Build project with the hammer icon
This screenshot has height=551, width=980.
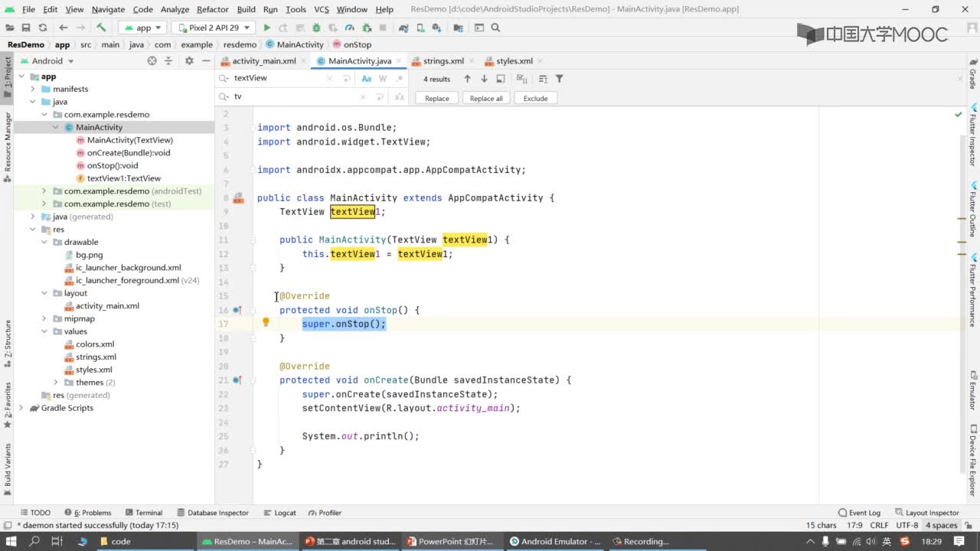(x=101, y=28)
